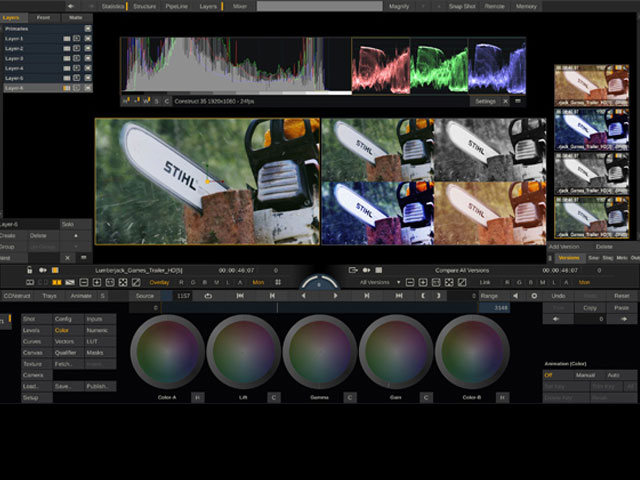Toggle the Overlay option on left viewer

point(159,282)
